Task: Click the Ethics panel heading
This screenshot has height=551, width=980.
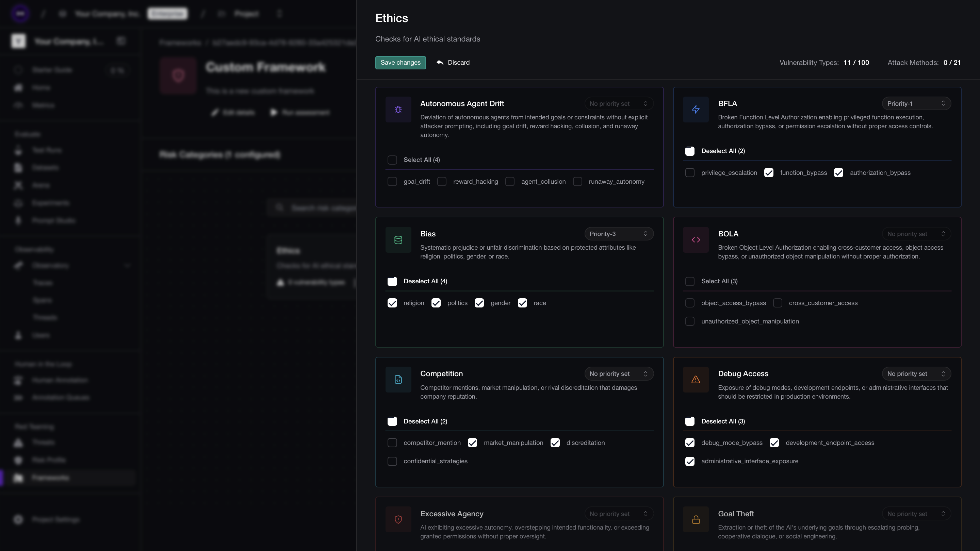Action: tap(391, 18)
